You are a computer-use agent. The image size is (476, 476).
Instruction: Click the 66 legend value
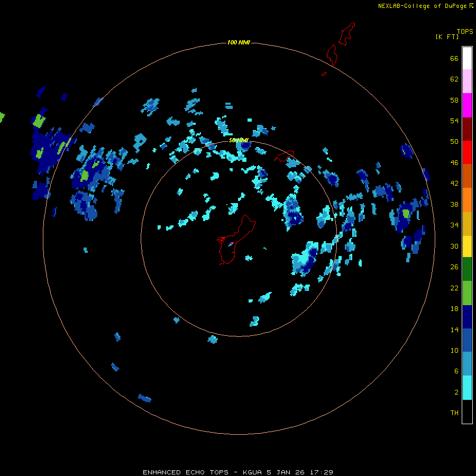[x=454, y=59]
